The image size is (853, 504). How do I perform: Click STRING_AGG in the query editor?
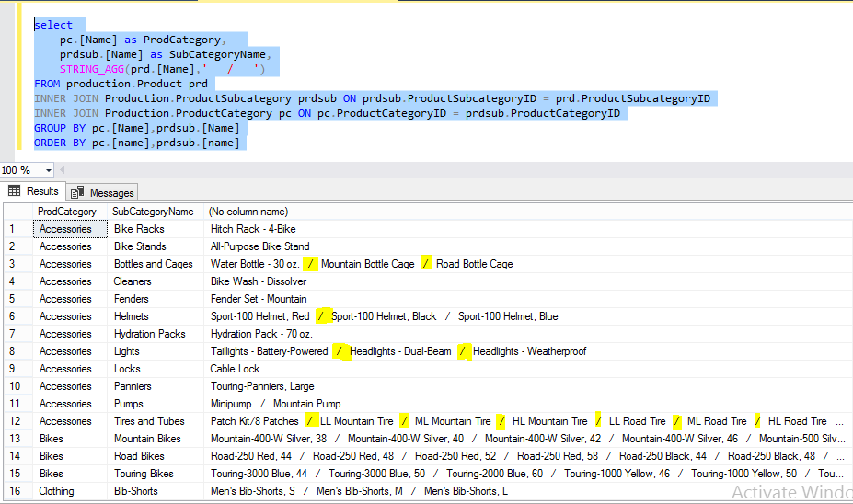click(x=92, y=69)
